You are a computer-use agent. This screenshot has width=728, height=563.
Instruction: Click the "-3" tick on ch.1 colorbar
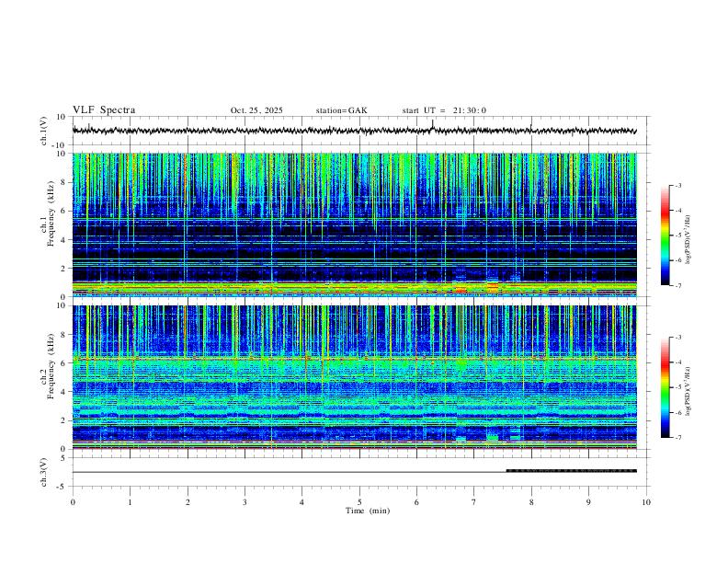677,185
